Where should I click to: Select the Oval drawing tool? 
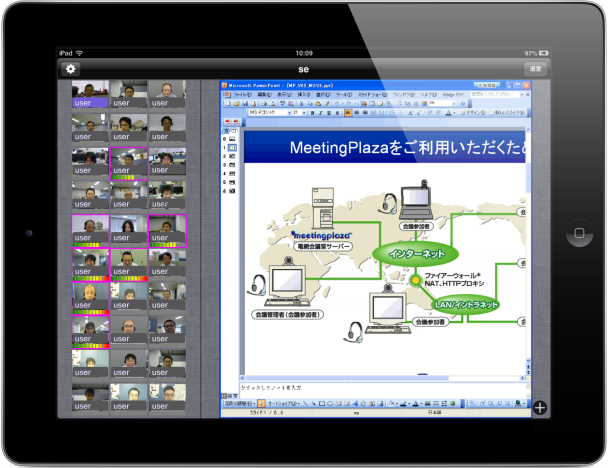(x=330, y=403)
